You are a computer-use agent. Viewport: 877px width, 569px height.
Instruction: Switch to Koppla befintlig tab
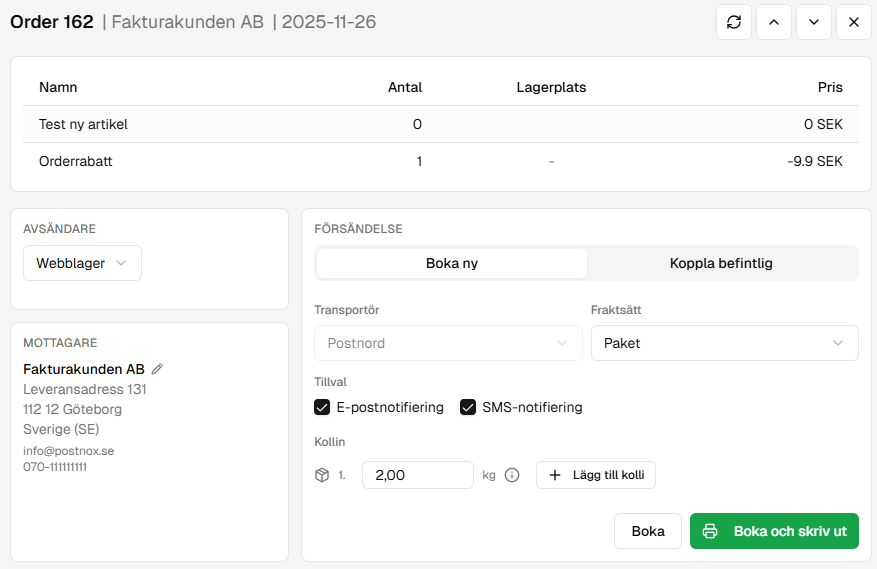tap(721, 263)
